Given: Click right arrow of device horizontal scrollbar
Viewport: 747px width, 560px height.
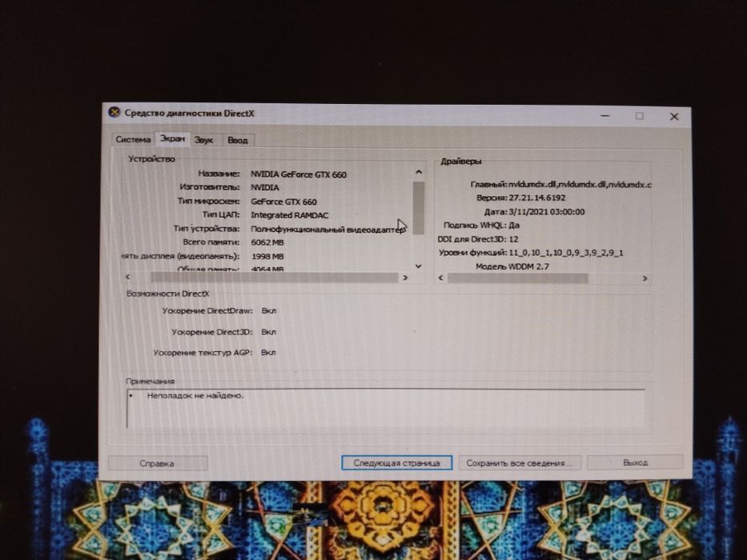Looking at the screenshot, I should [405, 278].
